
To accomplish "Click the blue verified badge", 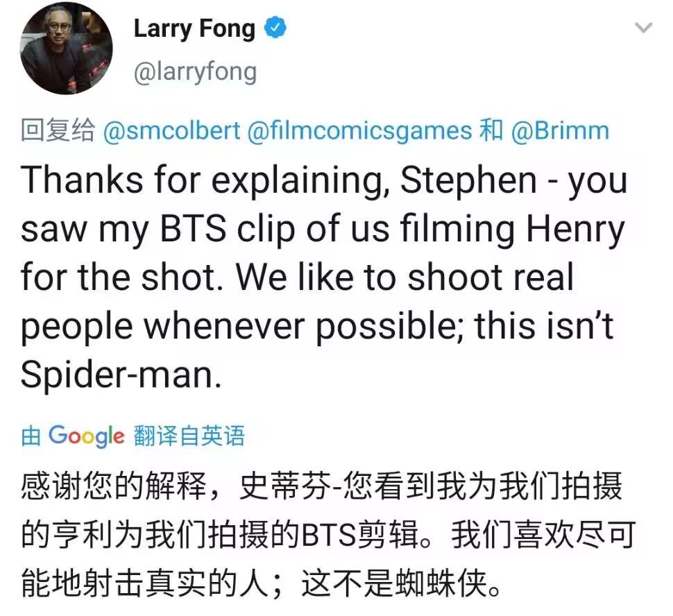I will click(277, 28).
